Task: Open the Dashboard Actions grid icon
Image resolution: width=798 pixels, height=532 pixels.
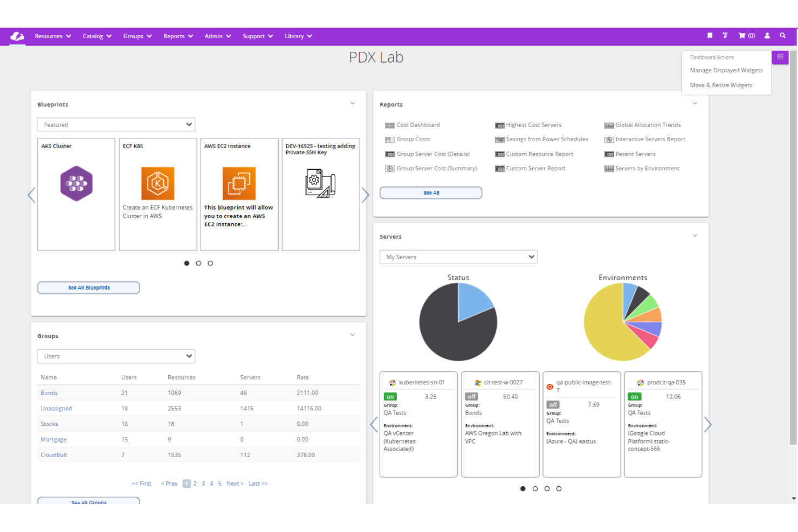Action: [x=780, y=57]
